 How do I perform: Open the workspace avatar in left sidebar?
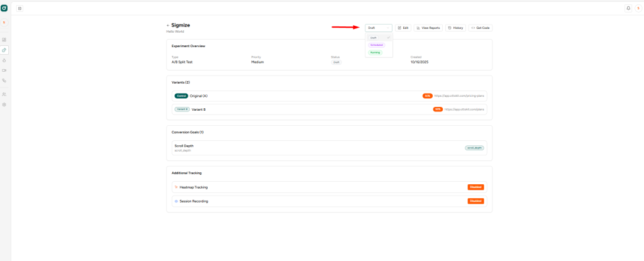(x=4, y=23)
